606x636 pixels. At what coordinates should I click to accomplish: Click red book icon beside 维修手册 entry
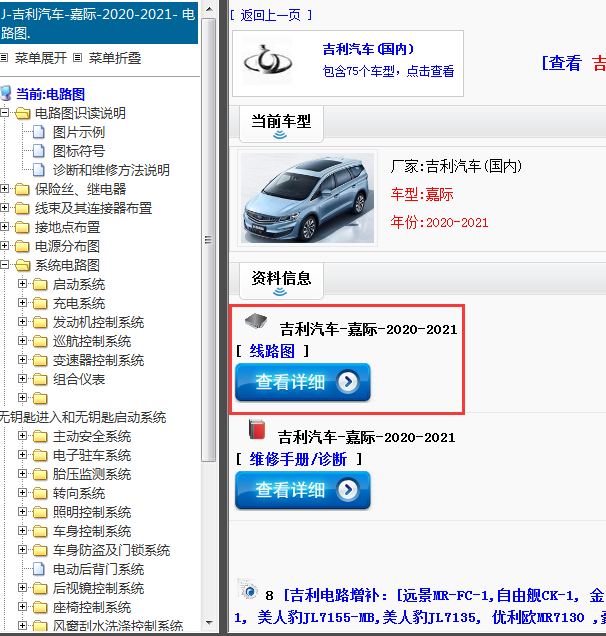pyautogui.click(x=257, y=430)
